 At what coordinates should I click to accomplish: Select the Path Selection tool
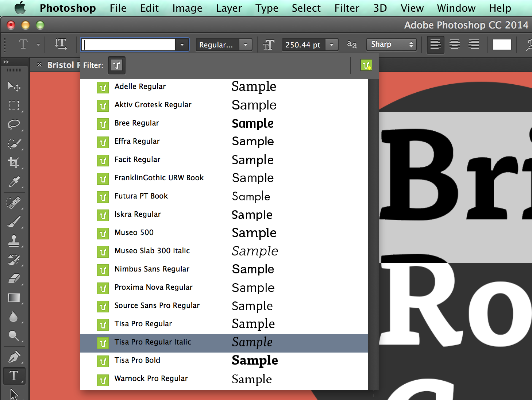point(14,394)
